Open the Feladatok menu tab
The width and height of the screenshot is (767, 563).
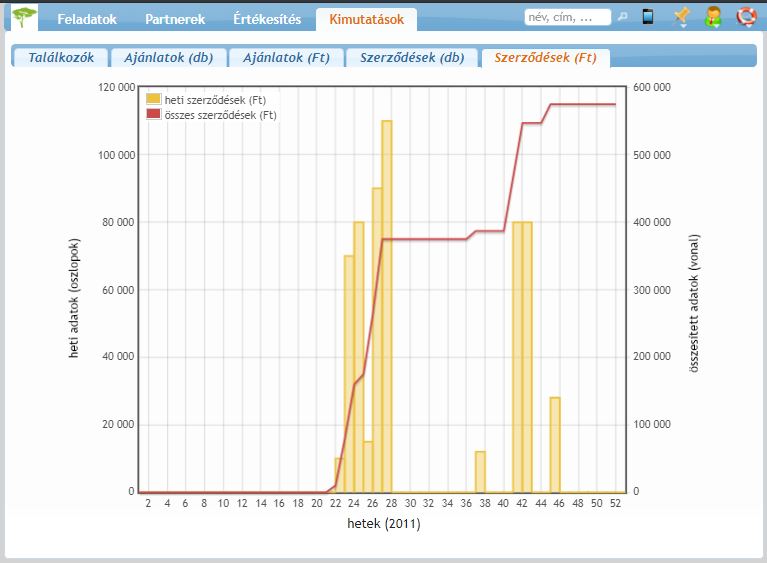[x=87, y=19]
